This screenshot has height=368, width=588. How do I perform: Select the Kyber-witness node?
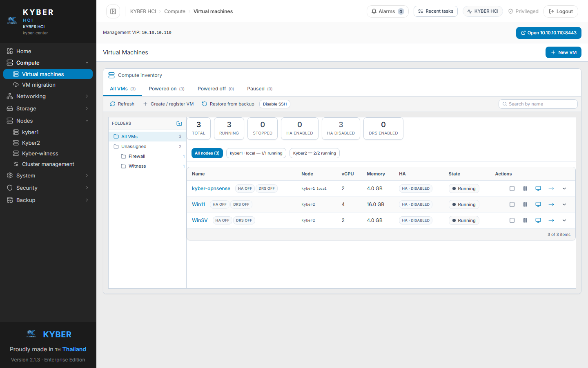click(x=48, y=153)
